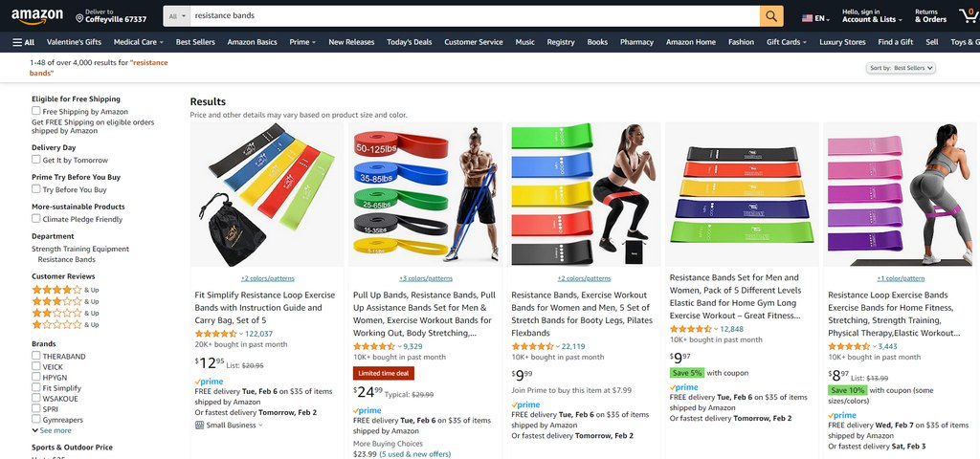Viewport: 980px width, 459px height.
Task: Click +3 colors/patterns under Pull Up Bands
Action: (426, 278)
